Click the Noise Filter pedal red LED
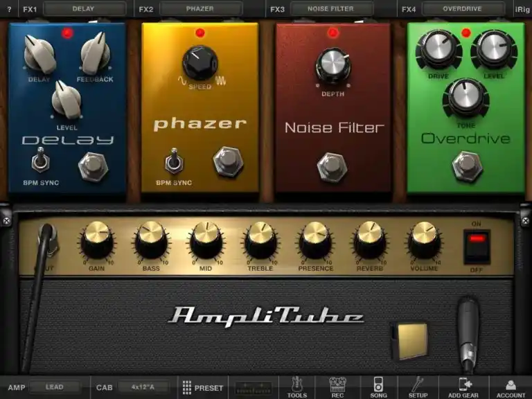This screenshot has height=399, width=532. (332, 33)
